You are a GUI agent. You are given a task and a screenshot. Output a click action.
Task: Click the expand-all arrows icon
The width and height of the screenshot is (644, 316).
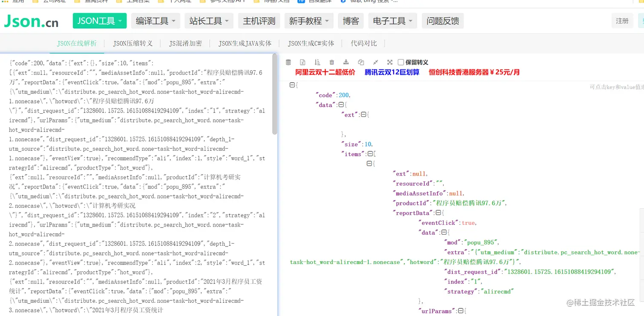[x=390, y=62]
